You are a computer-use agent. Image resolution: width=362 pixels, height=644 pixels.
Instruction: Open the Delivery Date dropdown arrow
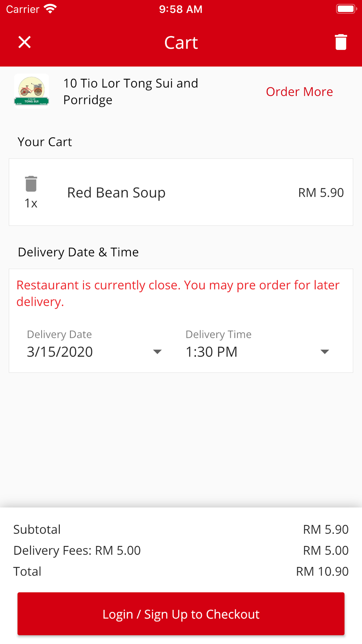pos(157,352)
